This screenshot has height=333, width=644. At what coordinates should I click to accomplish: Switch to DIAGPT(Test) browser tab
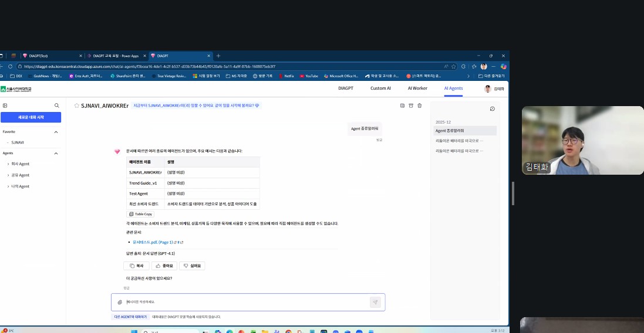pyautogui.click(x=50, y=56)
